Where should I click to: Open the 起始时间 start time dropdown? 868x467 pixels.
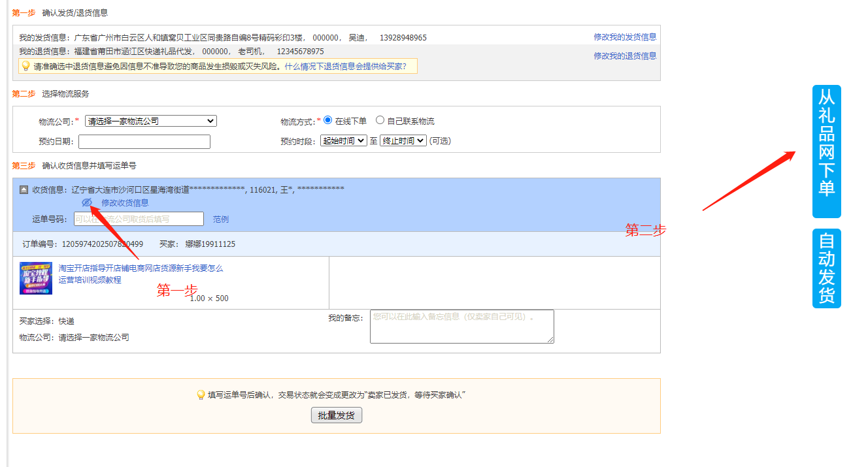342,140
